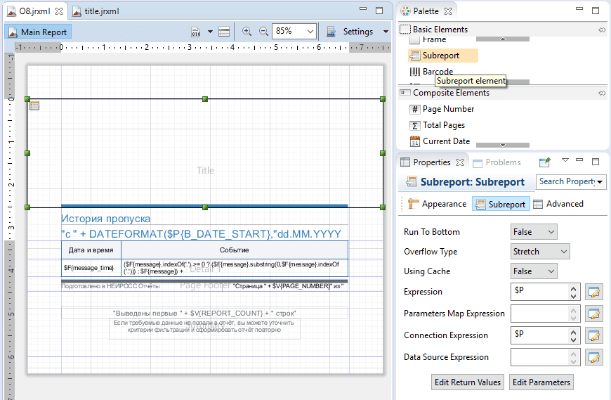
Task: Click the Edit Return Values button
Action: pos(467,382)
